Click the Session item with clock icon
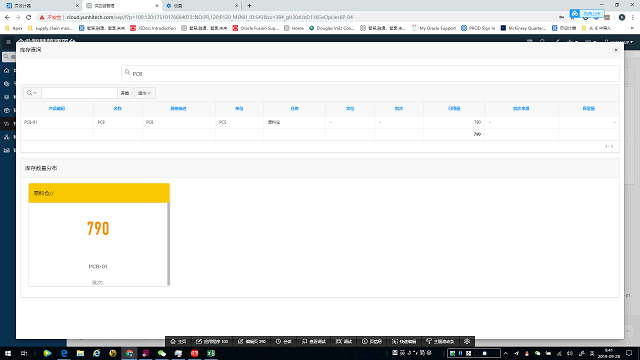Viewport: 640px width, 360px height. [284, 341]
